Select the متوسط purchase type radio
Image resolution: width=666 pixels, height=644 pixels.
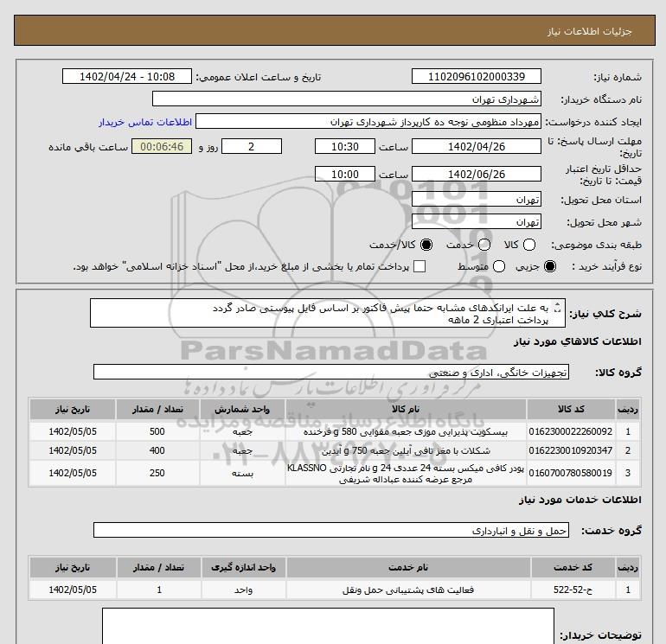[499, 266]
